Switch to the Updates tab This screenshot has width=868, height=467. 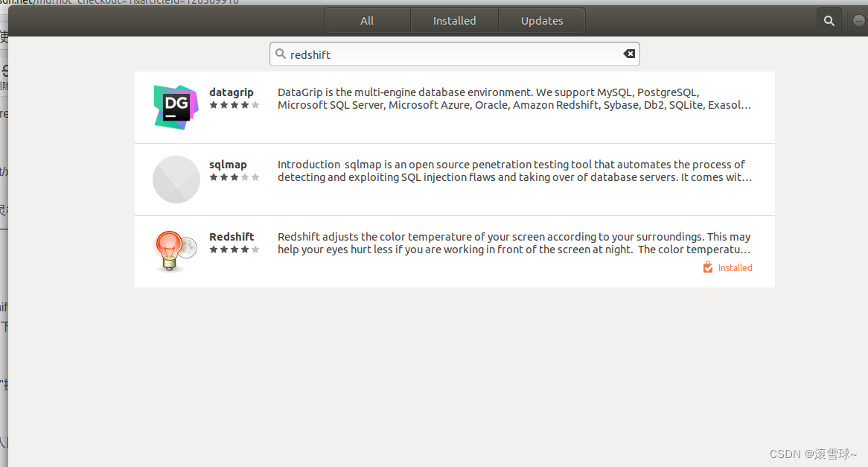[542, 21]
